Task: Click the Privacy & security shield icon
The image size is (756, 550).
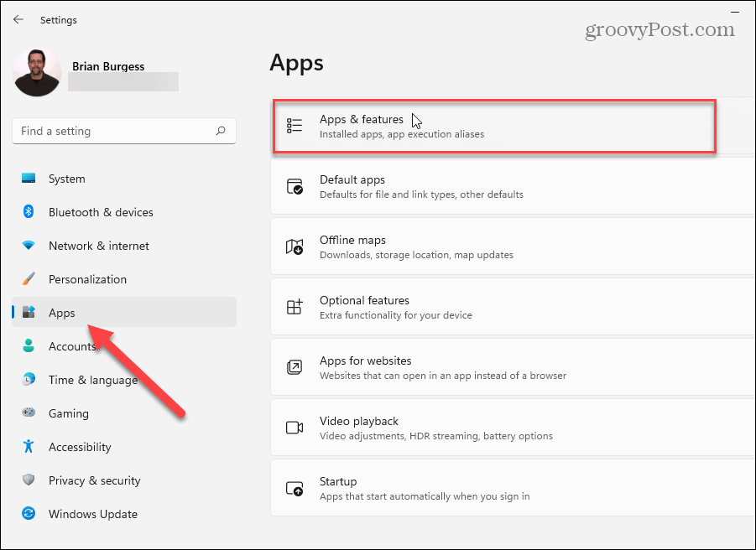Action: pos(29,480)
